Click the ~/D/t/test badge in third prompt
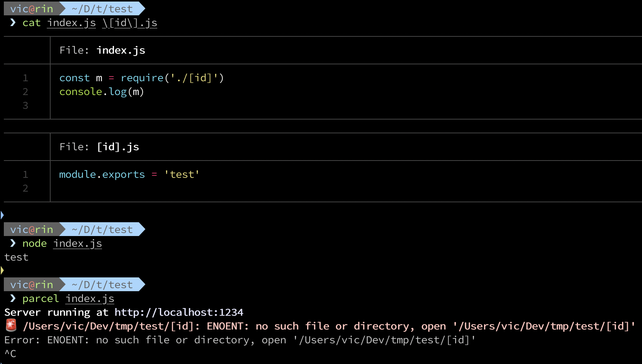This screenshot has height=364, width=642. click(101, 284)
